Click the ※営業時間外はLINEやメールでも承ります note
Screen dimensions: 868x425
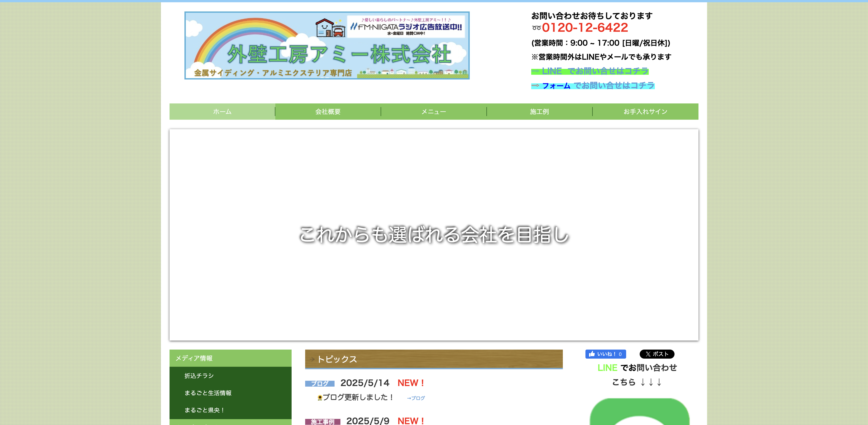click(601, 57)
